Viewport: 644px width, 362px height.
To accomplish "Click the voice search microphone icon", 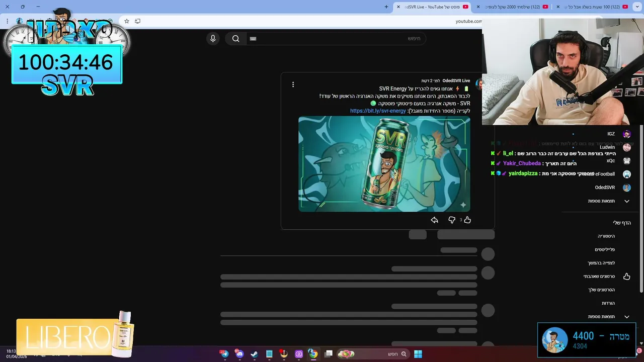I will point(213,38).
